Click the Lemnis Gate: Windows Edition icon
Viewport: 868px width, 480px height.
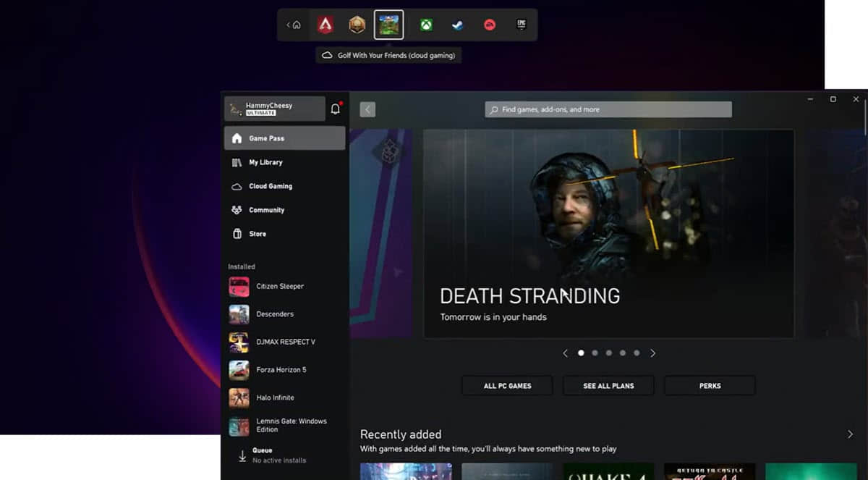(x=239, y=426)
